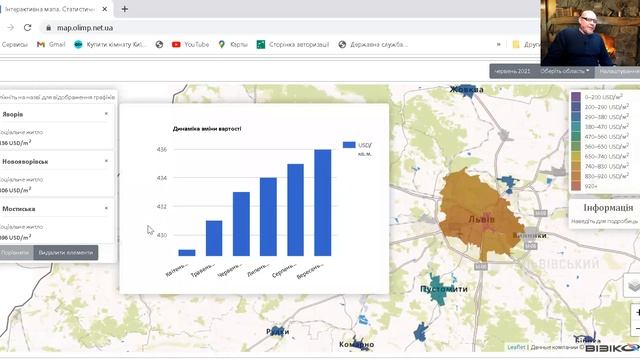Toggle the USD/кв.м. series in chart legend

358,149
